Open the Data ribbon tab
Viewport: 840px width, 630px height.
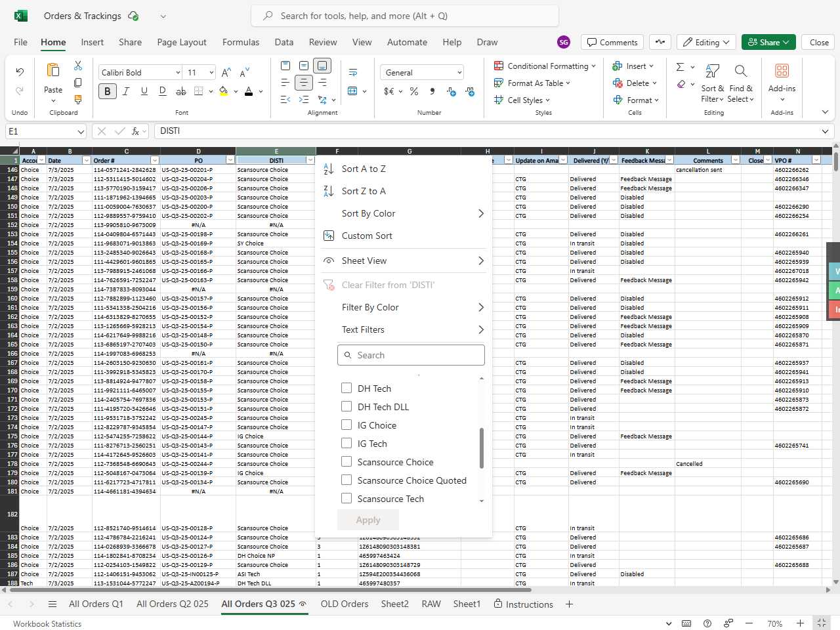coord(284,42)
